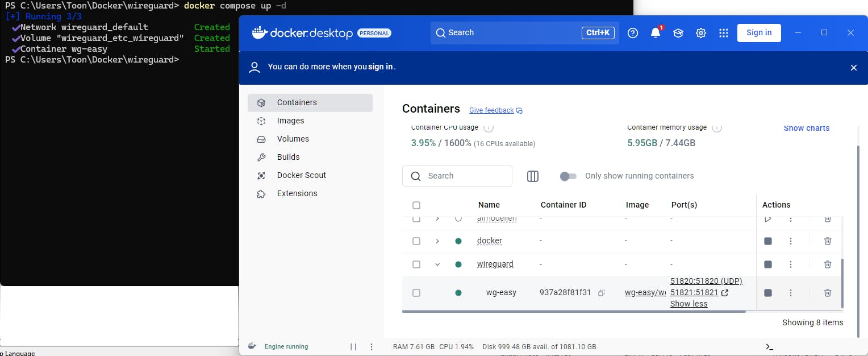Open Docker Desktop settings gear
This screenshot has height=356, width=868.
(701, 33)
